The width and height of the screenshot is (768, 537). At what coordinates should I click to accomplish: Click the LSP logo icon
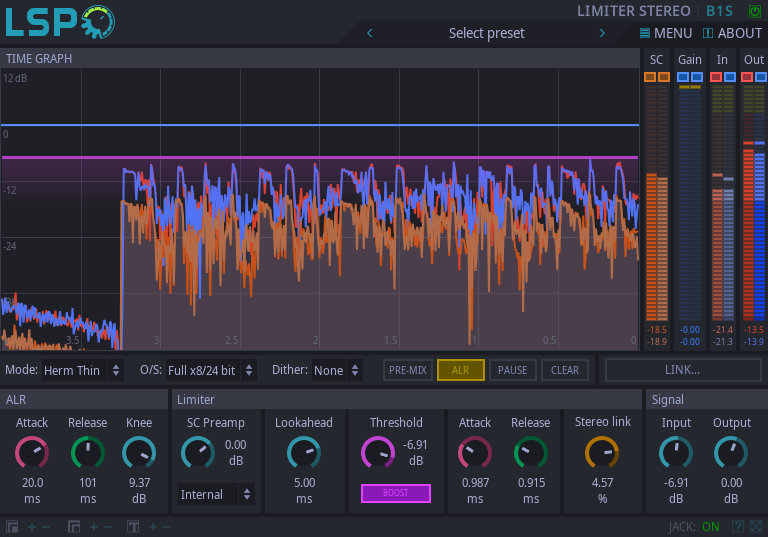click(x=59, y=22)
